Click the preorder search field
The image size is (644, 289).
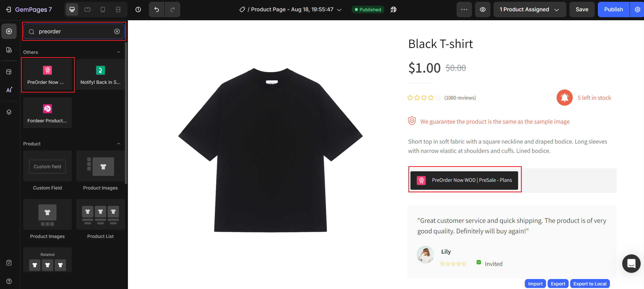pos(74,32)
